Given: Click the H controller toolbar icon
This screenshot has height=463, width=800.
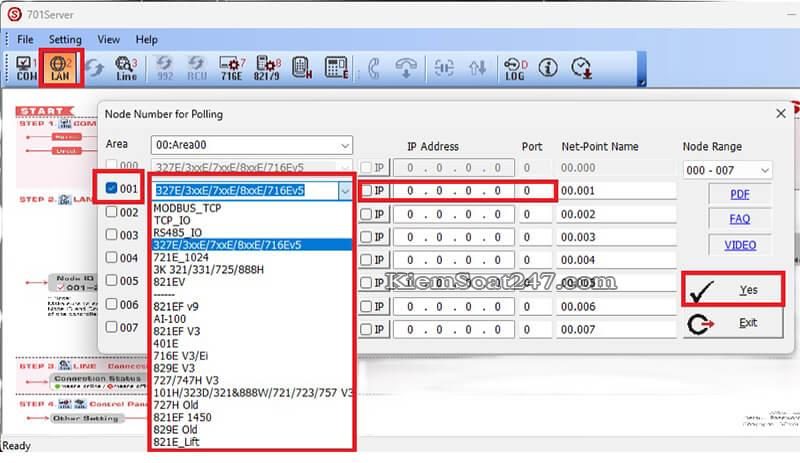Looking at the screenshot, I should click(302, 68).
